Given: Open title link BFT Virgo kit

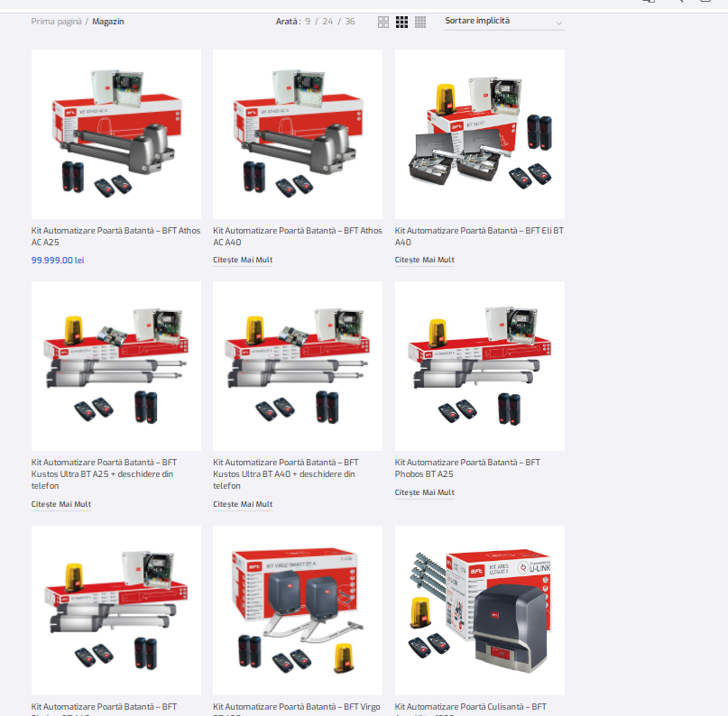Looking at the screenshot, I should [x=297, y=708].
